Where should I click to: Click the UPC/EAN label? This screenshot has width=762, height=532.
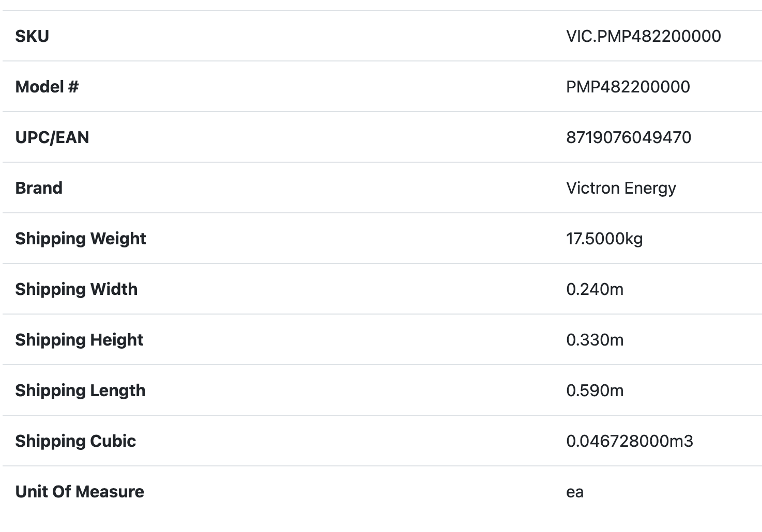coord(52,137)
